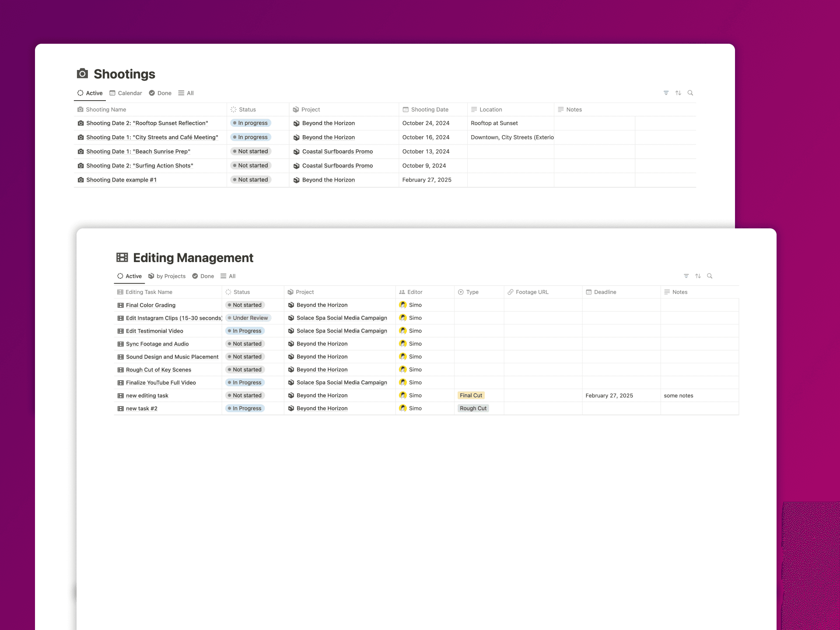Change Under Review status of Instagram Clips

248,318
